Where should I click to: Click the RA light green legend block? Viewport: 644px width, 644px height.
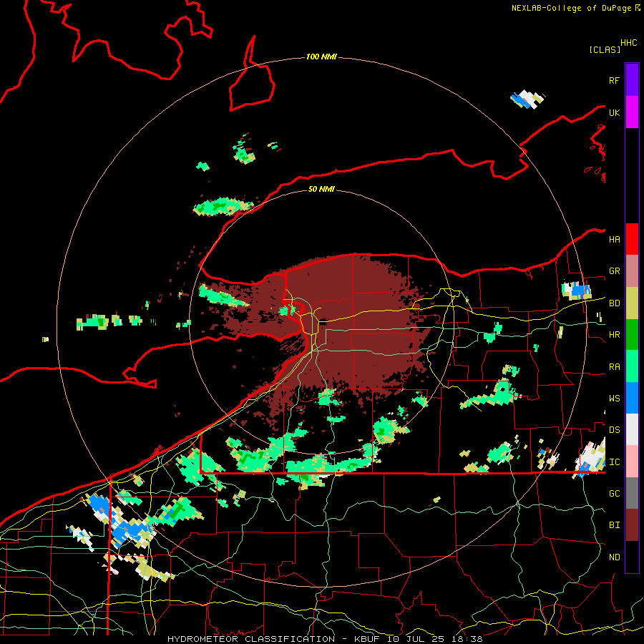coord(632,366)
